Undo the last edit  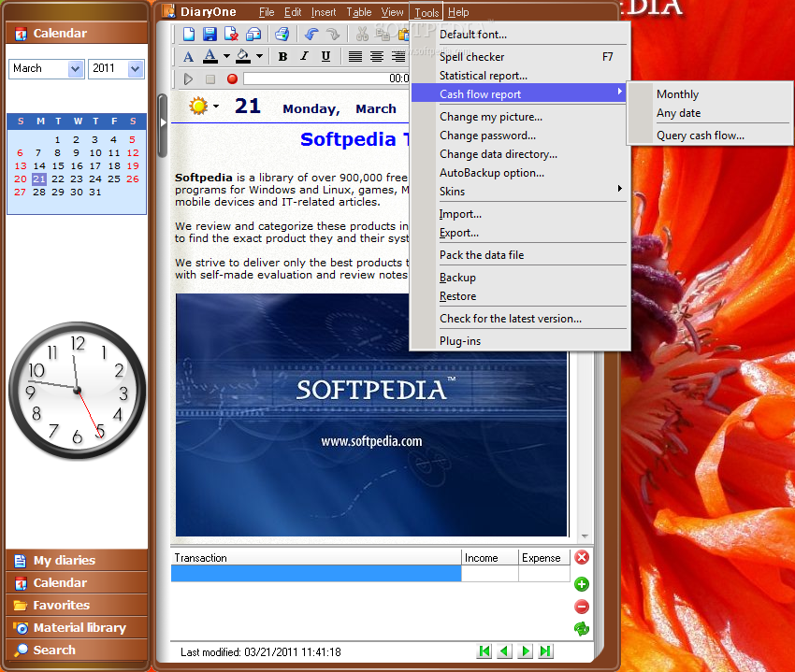click(x=311, y=34)
